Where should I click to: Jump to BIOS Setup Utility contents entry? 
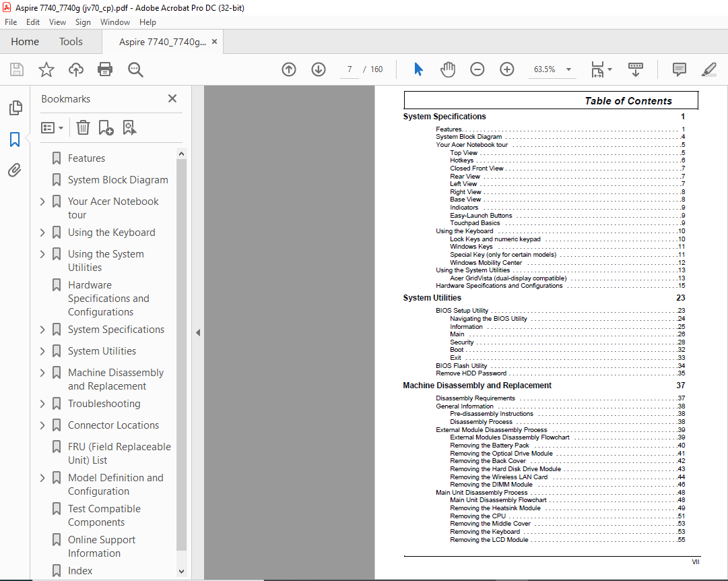click(560, 311)
